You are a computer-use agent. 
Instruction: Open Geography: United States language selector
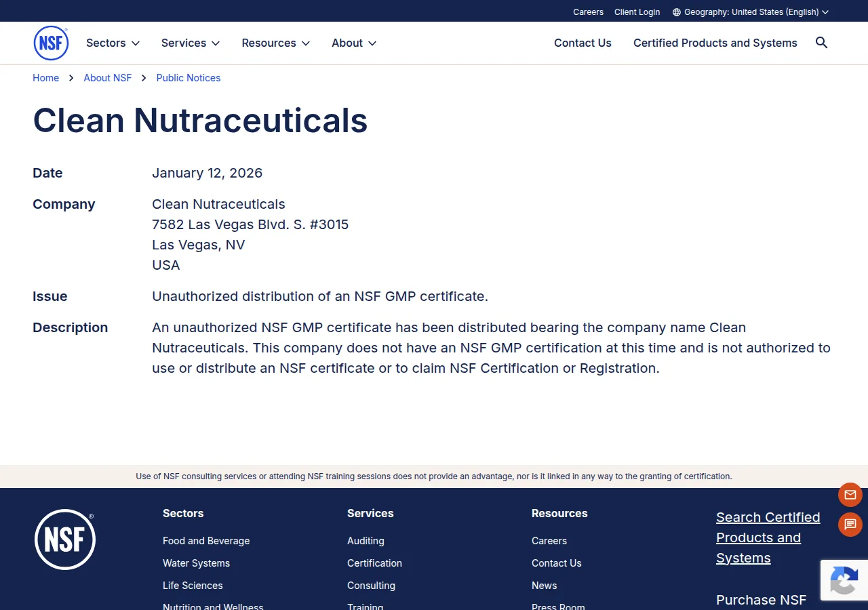point(751,12)
